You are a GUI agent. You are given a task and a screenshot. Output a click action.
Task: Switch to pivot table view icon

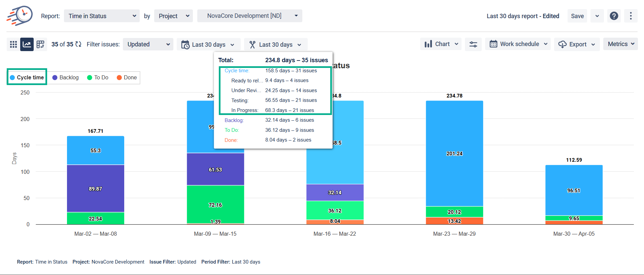(40, 44)
